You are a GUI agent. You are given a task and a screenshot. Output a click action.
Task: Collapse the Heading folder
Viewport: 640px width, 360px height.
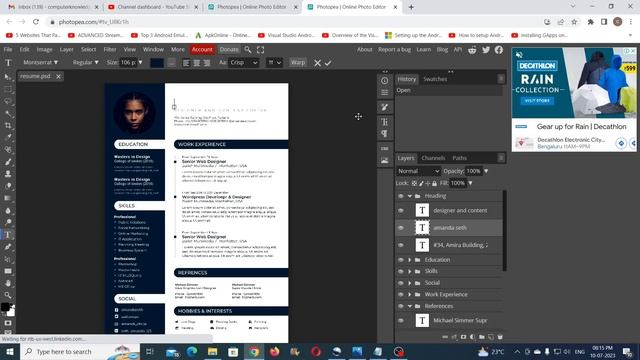click(x=409, y=196)
